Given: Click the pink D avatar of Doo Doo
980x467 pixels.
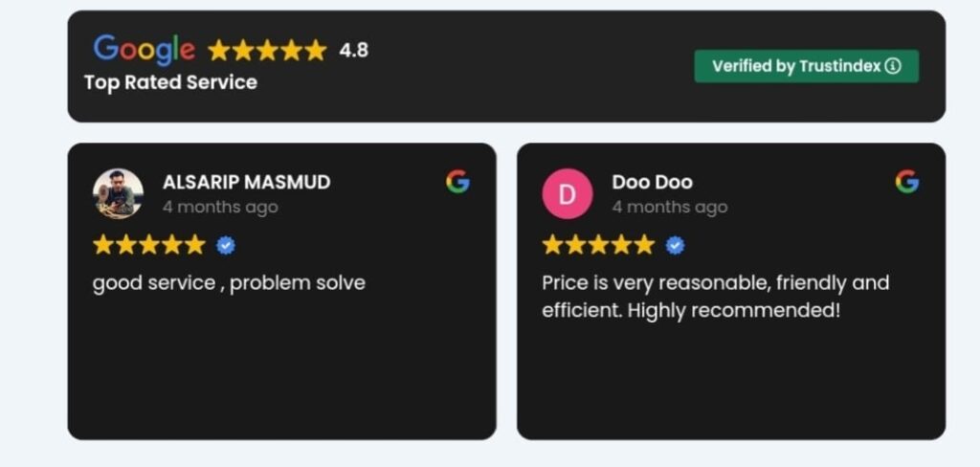Looking at the screenshot, I should [x=568, y=193].
